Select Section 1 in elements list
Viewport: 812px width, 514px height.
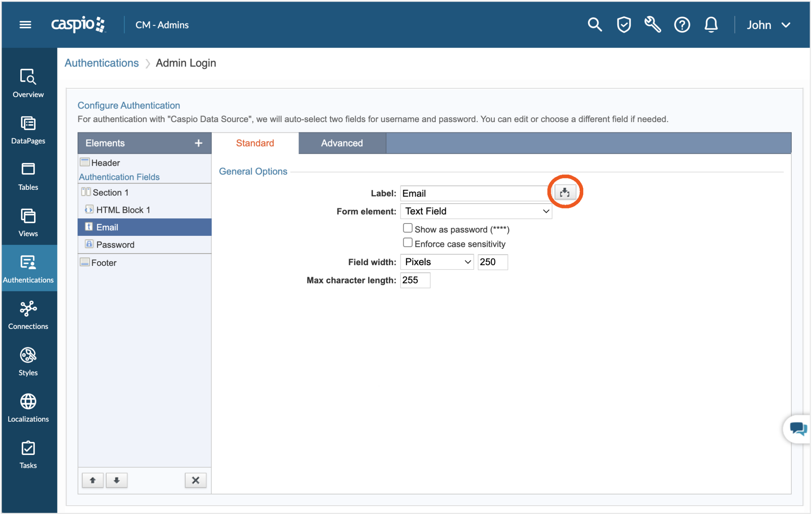[x=145, y=192]
